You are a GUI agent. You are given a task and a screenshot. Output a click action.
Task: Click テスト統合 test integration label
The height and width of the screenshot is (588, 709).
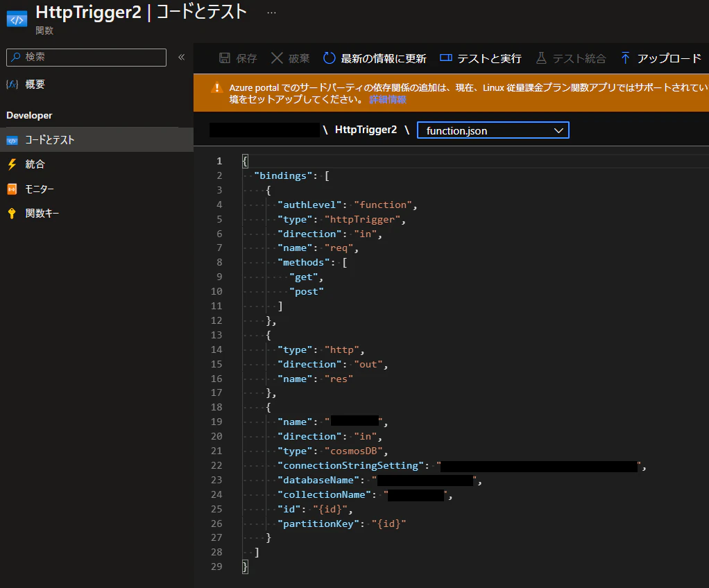click(579, 58)
